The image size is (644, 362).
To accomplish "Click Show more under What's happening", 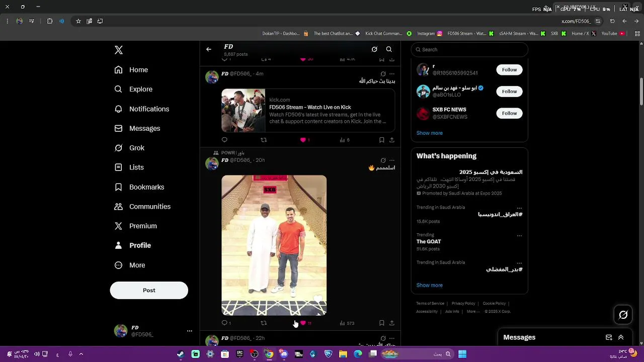I will (429, 285).
